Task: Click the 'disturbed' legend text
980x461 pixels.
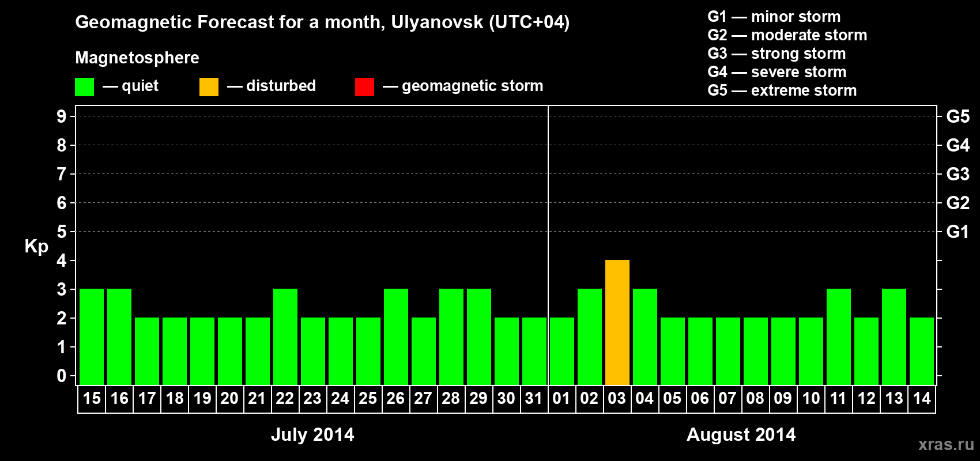Action: 281,86
